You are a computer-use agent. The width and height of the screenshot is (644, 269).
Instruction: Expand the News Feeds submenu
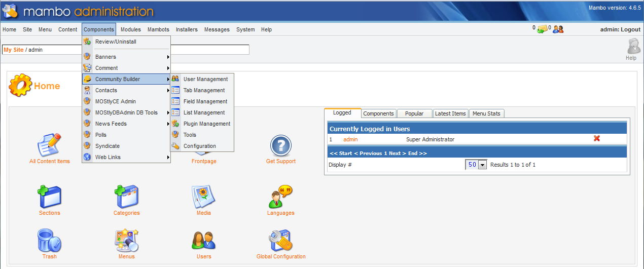(x=126, y=124)
